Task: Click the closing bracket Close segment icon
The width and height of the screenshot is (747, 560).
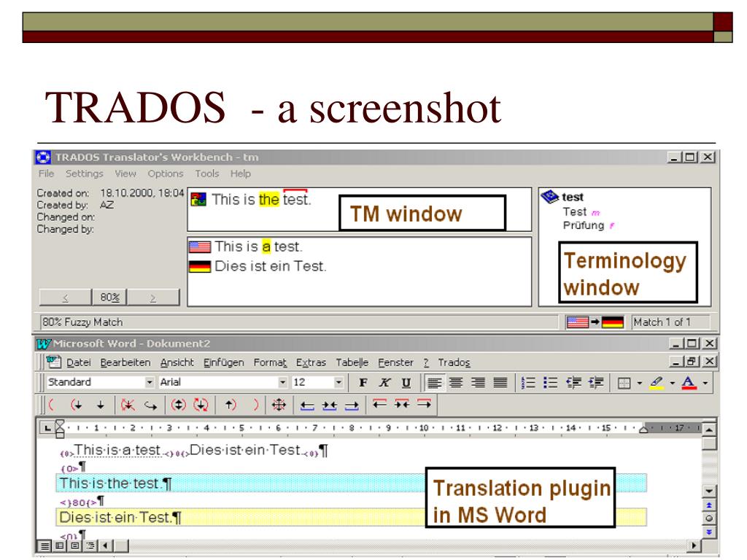Action: (x=255, y=405)
